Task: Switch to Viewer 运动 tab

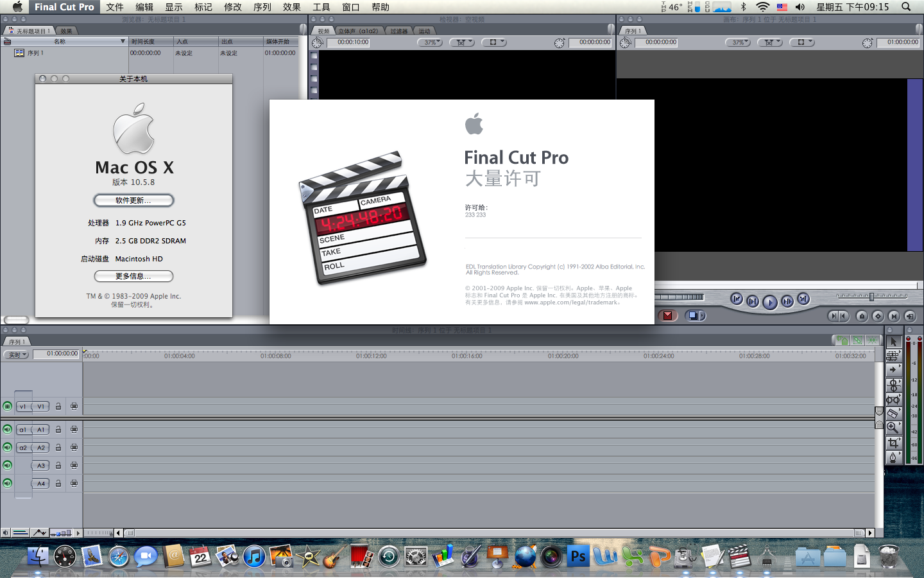Action: (425, 31)
